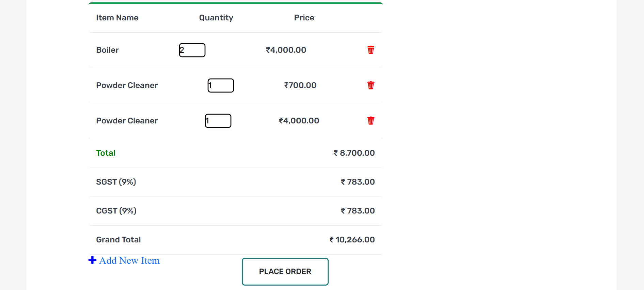Remove the ₹700.00 Powder Cleaner row
Viewport: 644px width, 290px height.
point(371,85)
